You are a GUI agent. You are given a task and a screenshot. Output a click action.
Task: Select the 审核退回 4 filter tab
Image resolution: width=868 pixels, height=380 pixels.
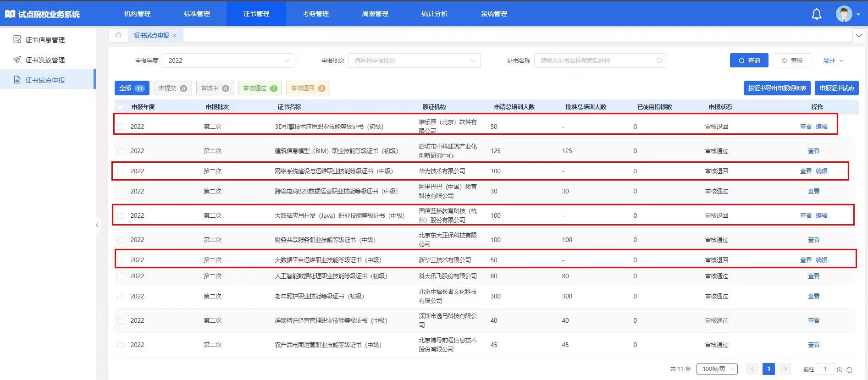308,88
